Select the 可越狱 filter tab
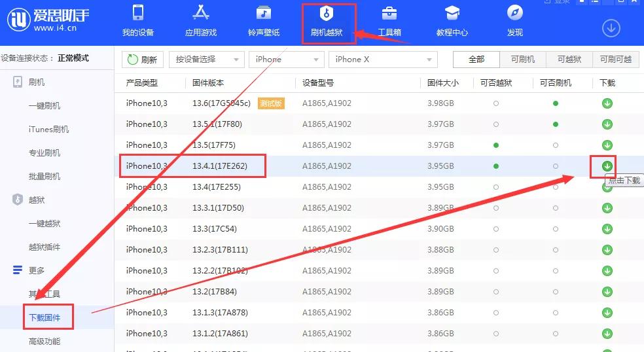This screenshot has height=352, width=644. tap(569, 60)
